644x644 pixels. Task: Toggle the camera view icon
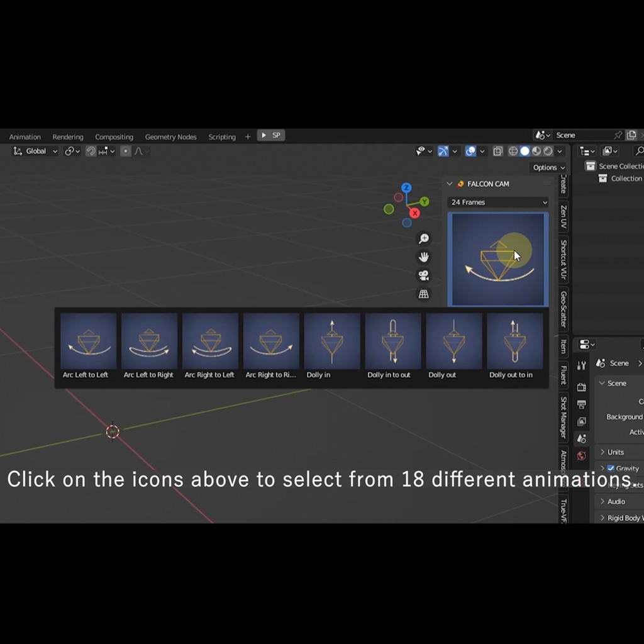(423, 275)
